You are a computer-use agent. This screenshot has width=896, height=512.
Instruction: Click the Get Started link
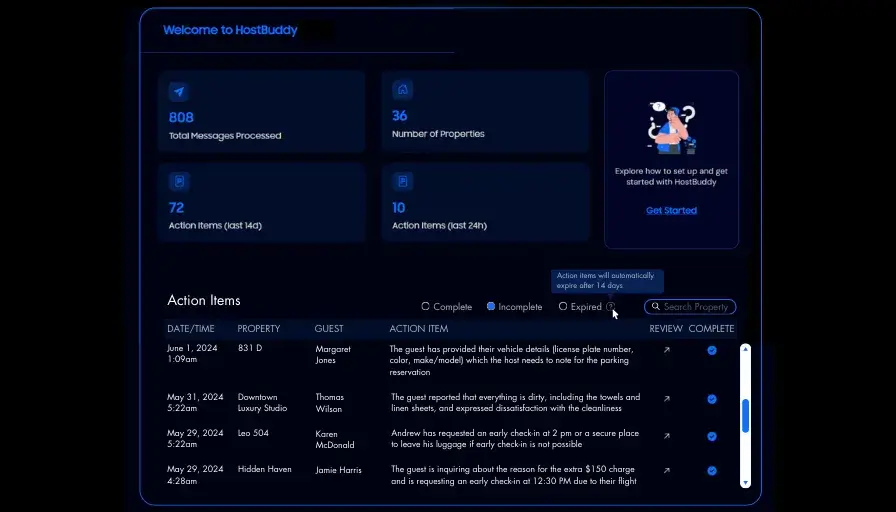[x=671, y=211]
